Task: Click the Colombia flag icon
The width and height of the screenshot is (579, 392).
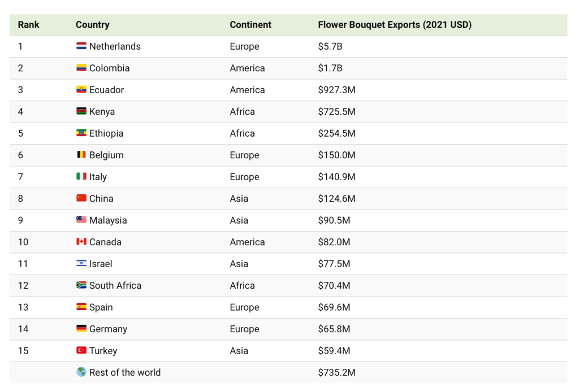Action: click(81, 68)
